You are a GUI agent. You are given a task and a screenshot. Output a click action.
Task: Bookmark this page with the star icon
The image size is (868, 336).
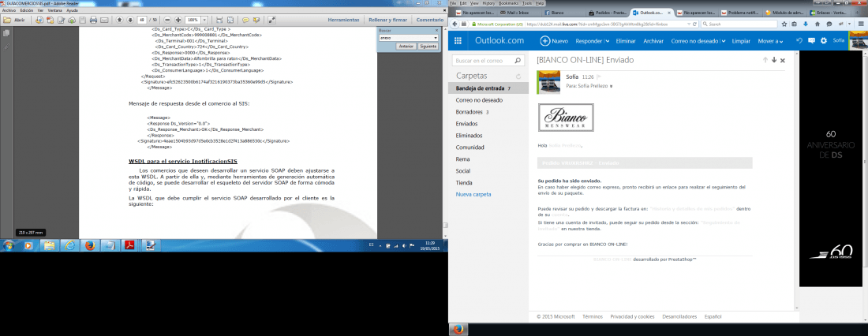click(784, 24)
